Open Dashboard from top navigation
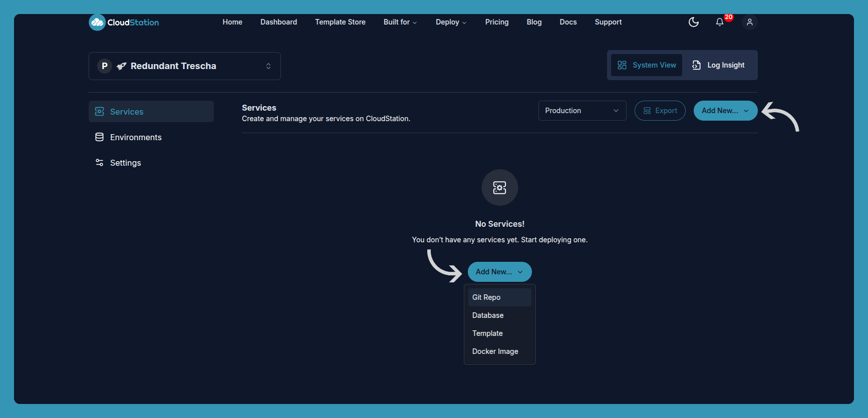 click(x=278, y=22)
